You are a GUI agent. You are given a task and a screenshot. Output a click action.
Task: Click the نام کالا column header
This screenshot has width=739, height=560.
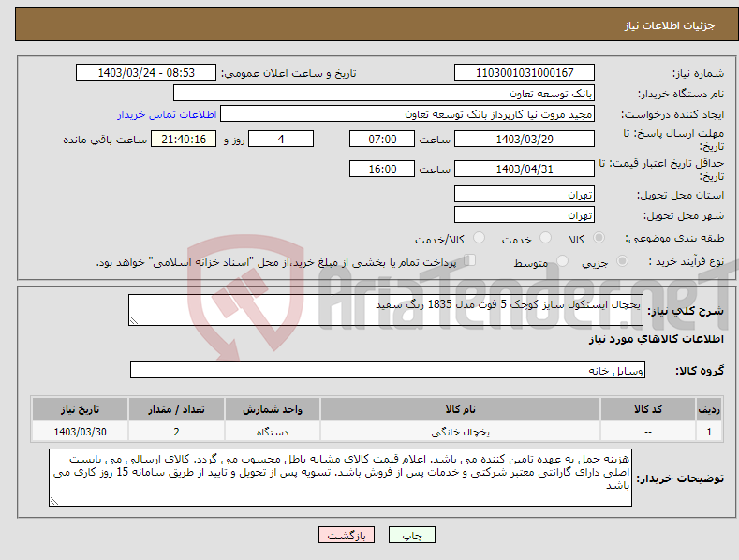pos(460,409)
